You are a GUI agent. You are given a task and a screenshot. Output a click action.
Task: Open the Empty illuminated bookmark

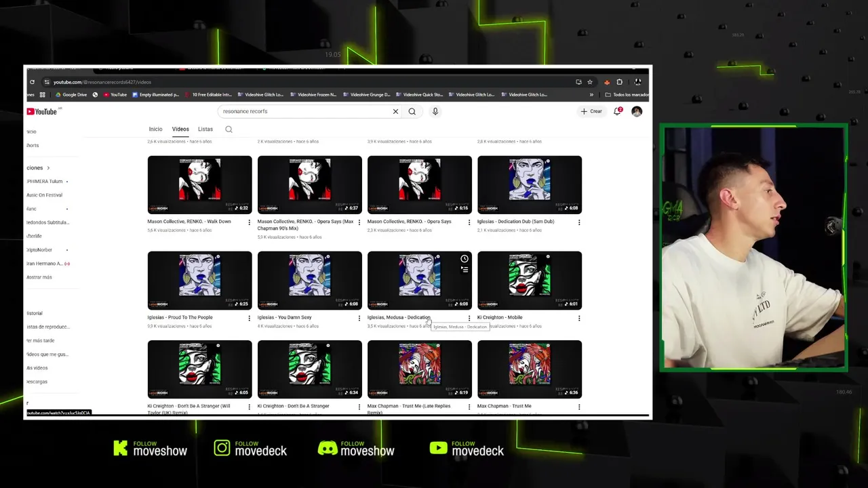pos(156,95)
